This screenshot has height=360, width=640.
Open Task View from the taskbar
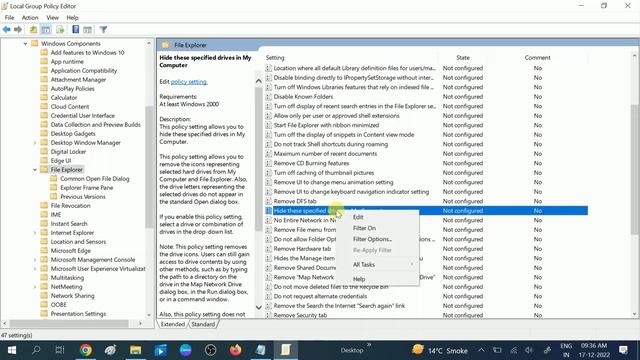point(60,350)
